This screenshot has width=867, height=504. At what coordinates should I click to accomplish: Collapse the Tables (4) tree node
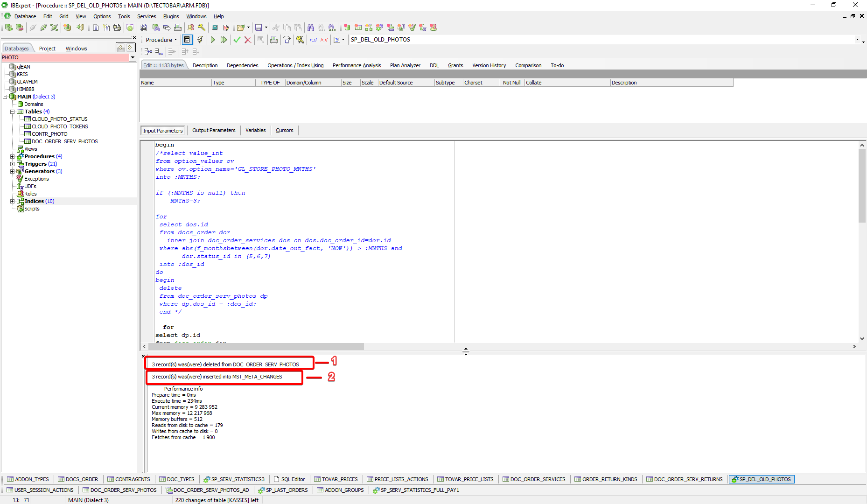(x=13, y=112)
